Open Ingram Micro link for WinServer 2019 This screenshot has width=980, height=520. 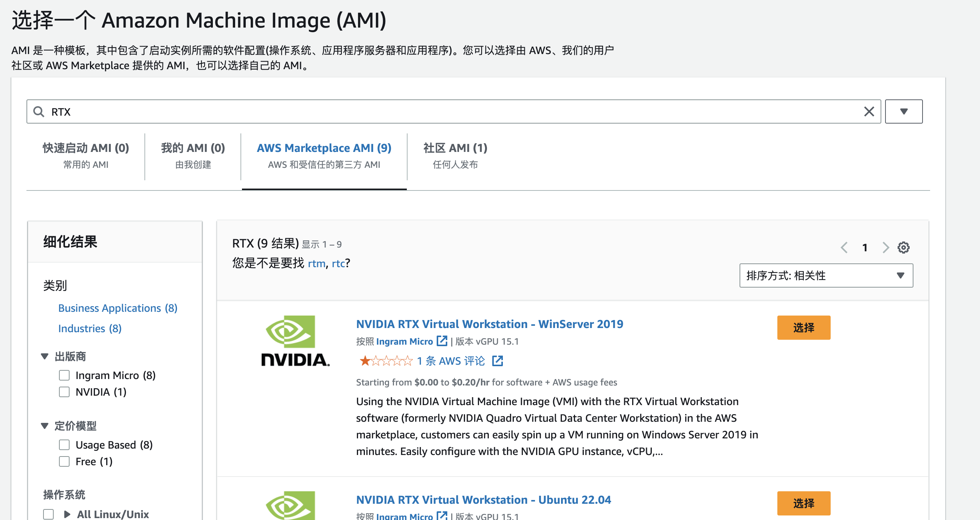click(x=405, y=341)
